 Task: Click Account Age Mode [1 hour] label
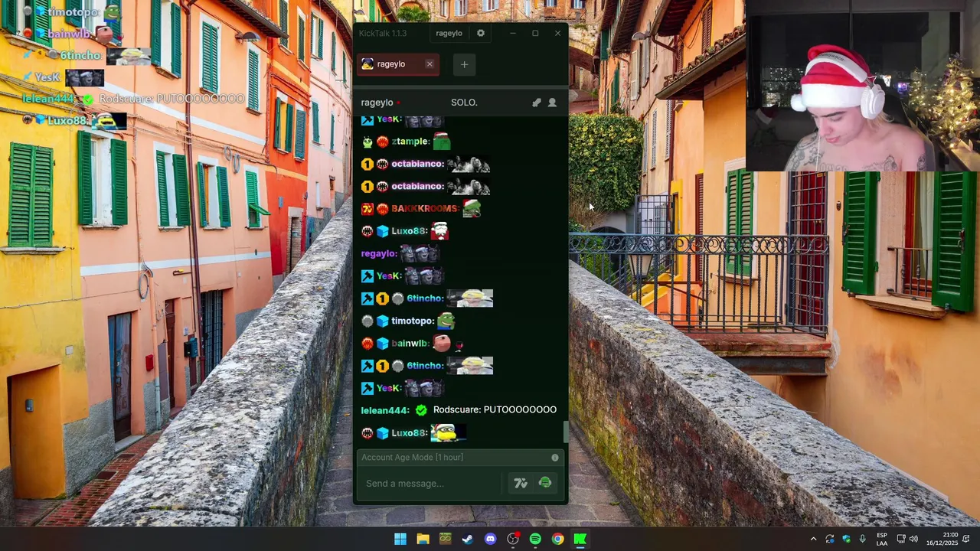[412, 458]
